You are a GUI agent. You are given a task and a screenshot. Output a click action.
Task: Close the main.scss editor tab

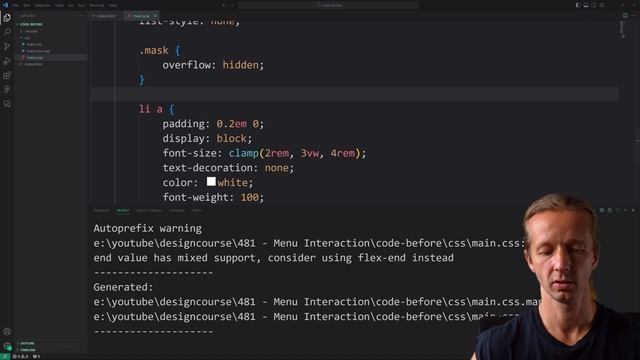[x=156, y=16]
